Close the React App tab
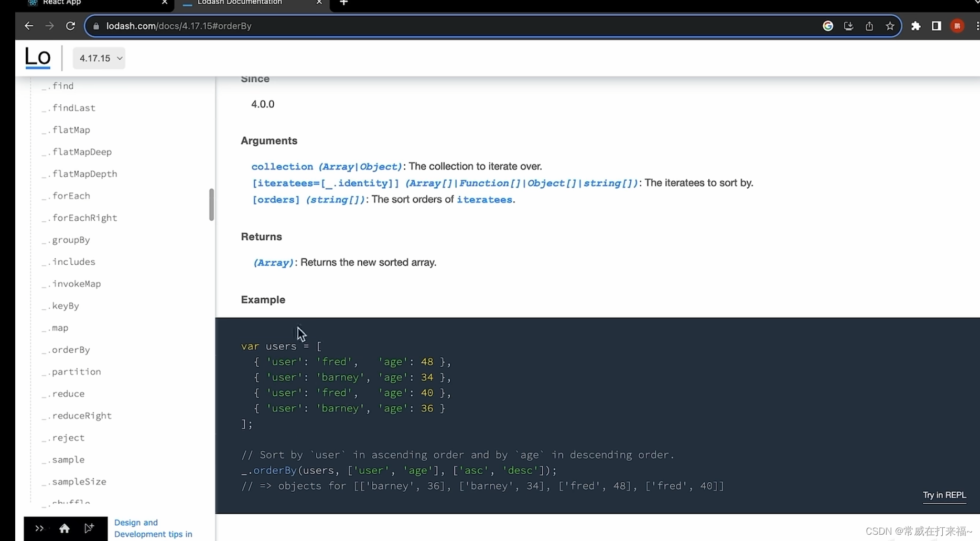The image size is (980, 541). coord(165,3)
